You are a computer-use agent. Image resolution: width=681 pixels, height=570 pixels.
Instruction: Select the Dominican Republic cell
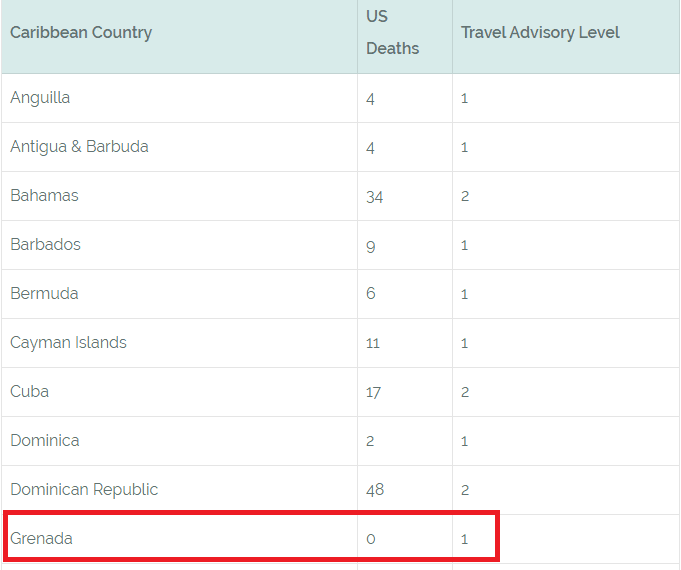pos(84,490)
